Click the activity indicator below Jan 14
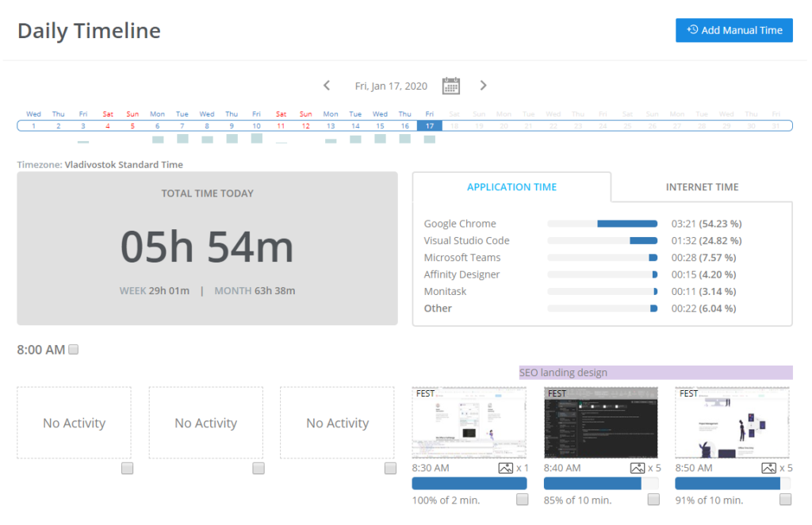The image size is (812, 525). [355, 139]
